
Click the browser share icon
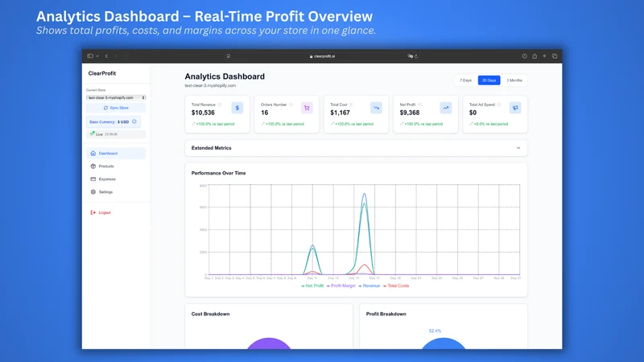[535, 56]
